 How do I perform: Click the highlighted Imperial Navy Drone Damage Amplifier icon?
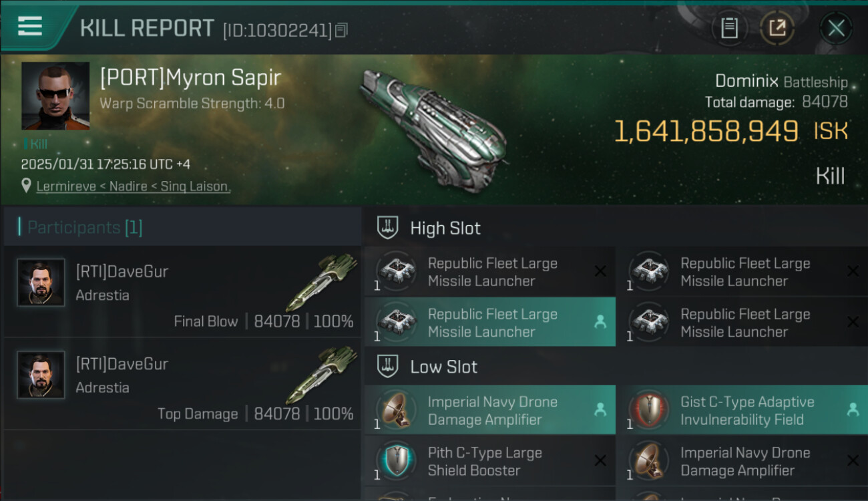click(x=397, y=410)
